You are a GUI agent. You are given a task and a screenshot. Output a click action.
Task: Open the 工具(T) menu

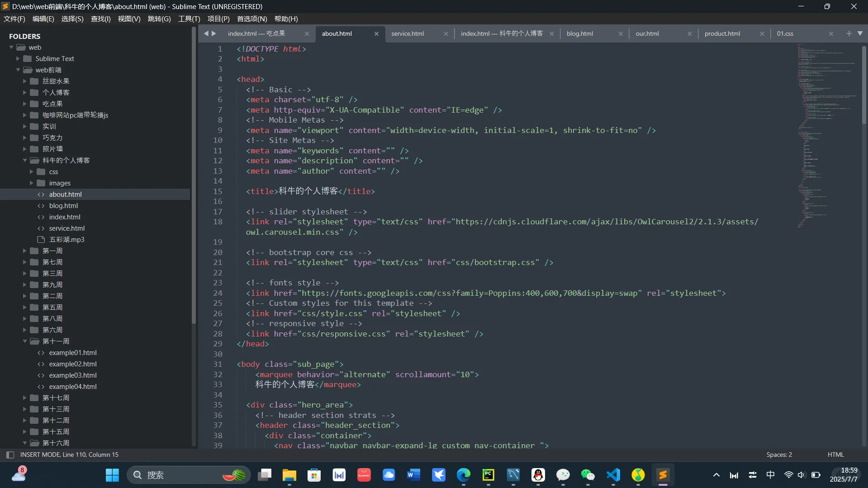189,19
